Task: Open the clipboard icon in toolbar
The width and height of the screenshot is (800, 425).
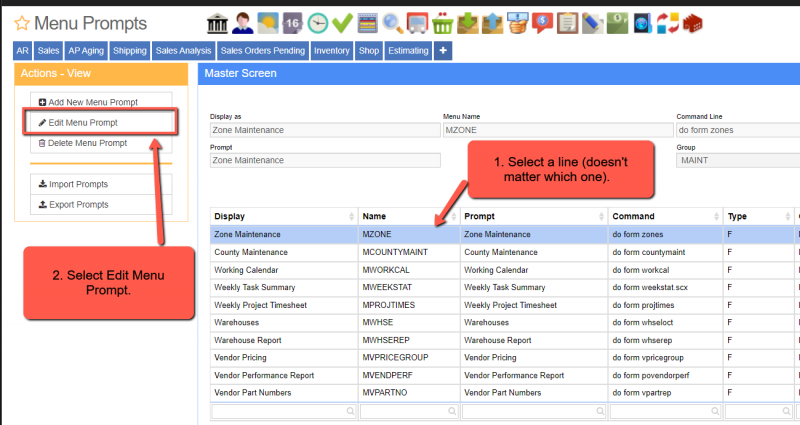Action: click(567, 22)
